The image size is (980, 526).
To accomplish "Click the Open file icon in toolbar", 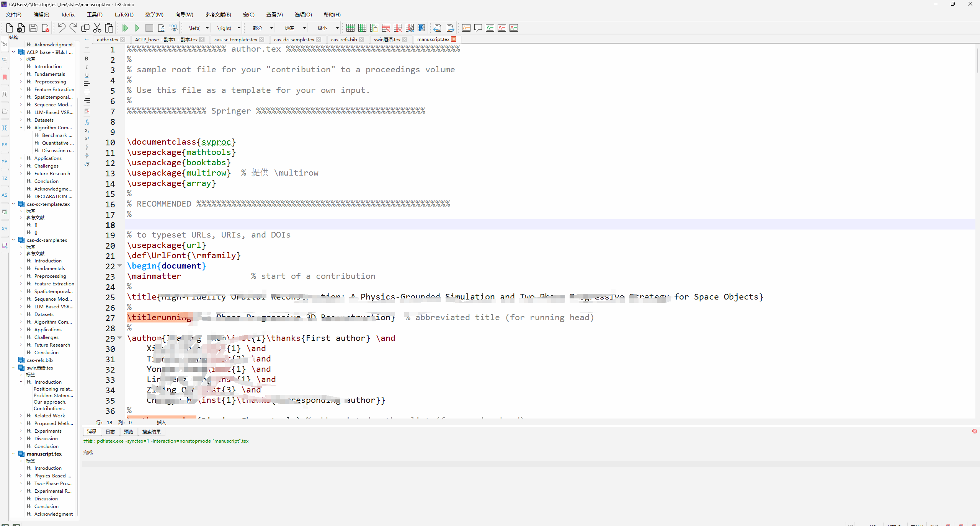I will point(21,28).
